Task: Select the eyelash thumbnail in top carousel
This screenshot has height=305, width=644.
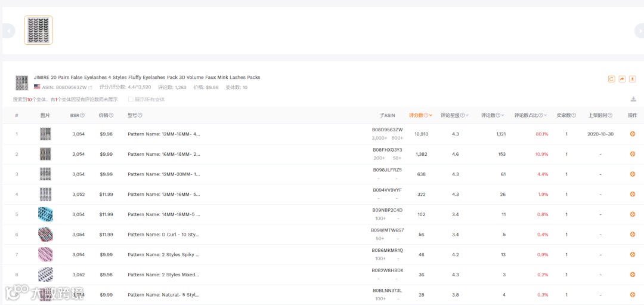Action: tap(38, 30)
